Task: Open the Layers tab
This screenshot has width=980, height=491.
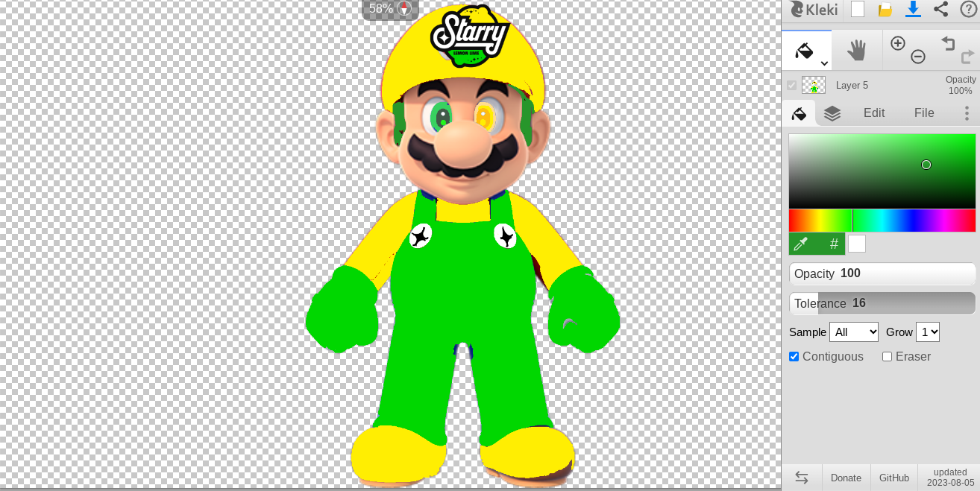Action: [x=832, y=113]
